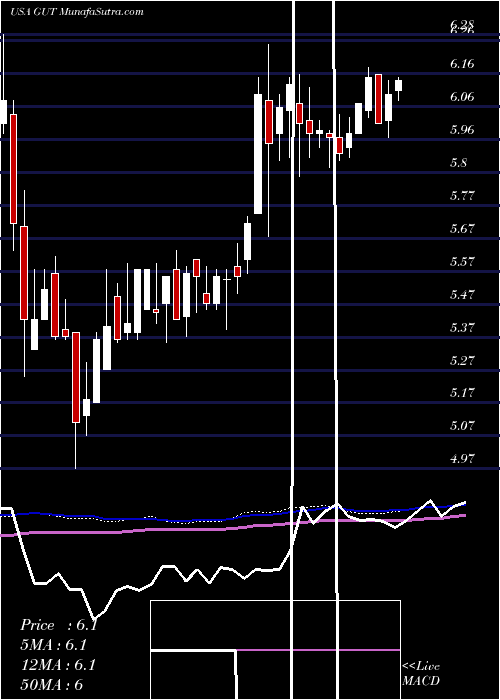Click the last white candlestick on the right
500x700 pixels.
[x=398, y=85]
